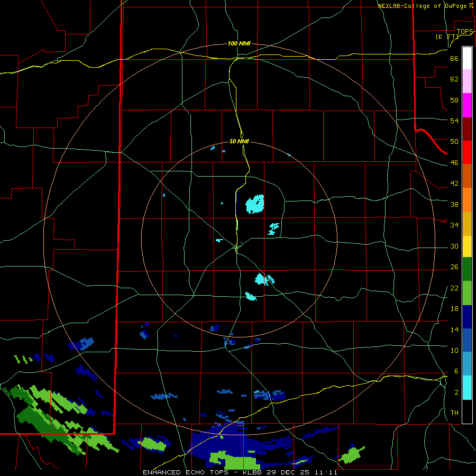This screenshot has height=476, width=476.
Task: Click the light pink legend swatch
Action: (467, 81)
